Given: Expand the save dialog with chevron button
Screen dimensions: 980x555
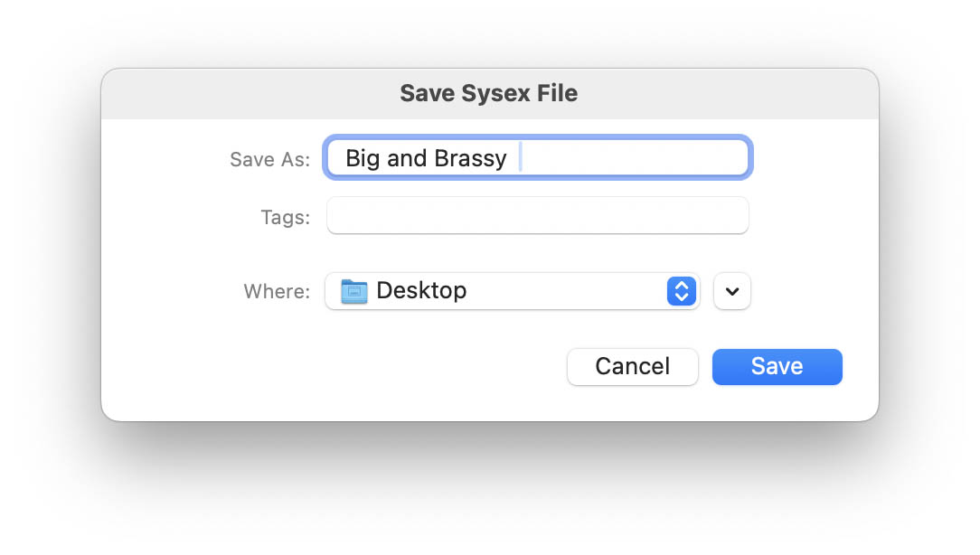Looking at the screenshot, I should click(x=732, y=292).
